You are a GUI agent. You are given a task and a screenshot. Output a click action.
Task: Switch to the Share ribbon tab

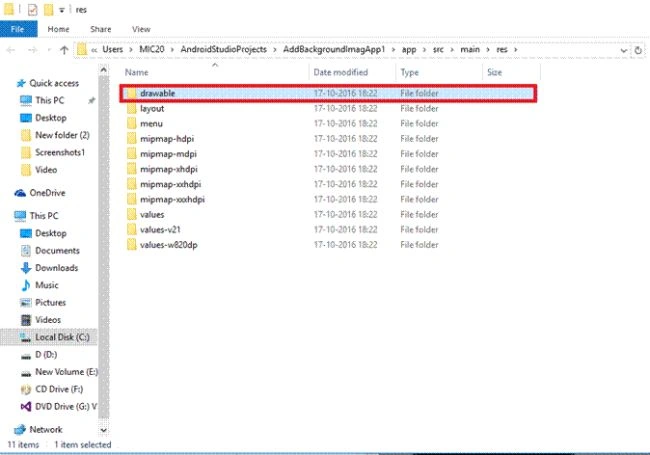tap(101, 29)
